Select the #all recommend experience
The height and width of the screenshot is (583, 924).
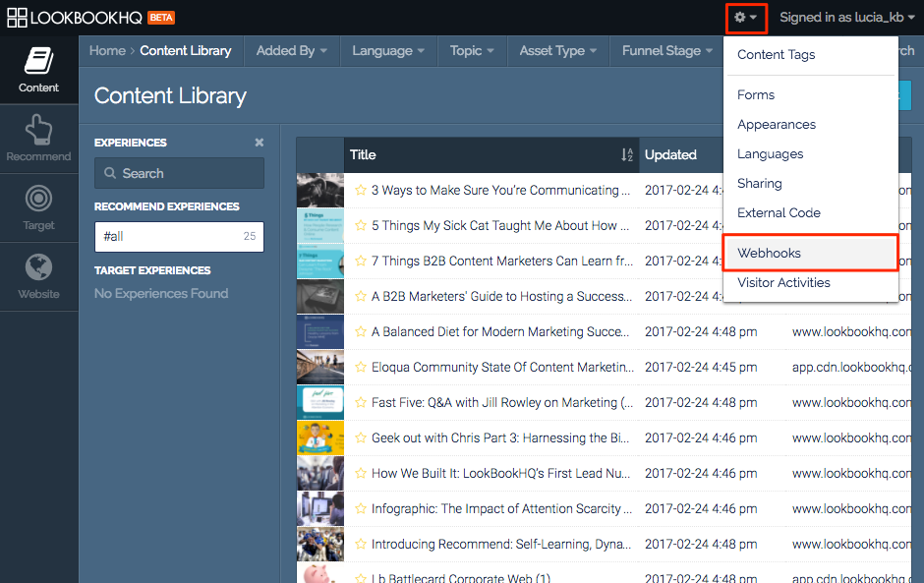(179, 236)
